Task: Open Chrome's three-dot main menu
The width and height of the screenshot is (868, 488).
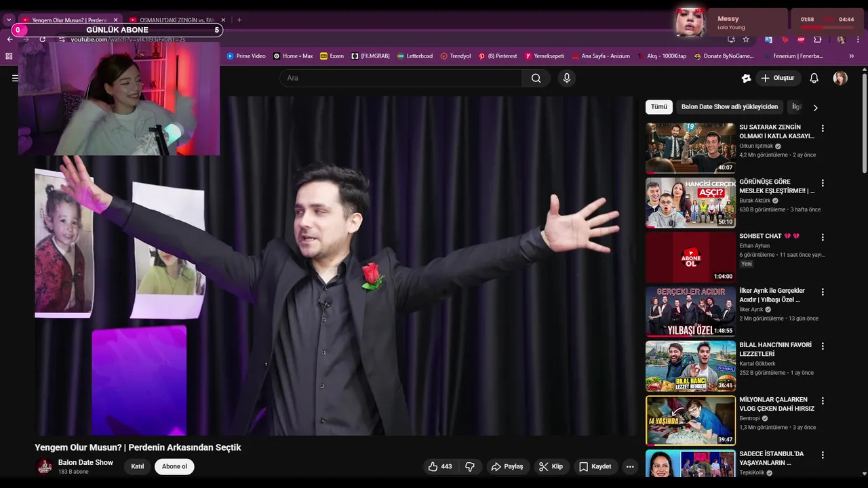Action: point(857,39)
